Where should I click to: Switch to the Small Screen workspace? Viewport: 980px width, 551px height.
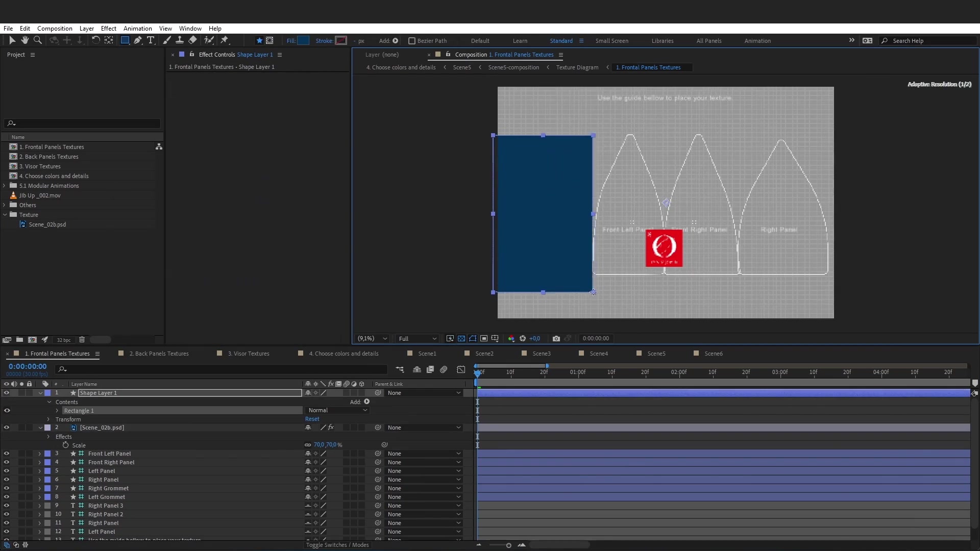pyautogui.click(x=612, y=40)
